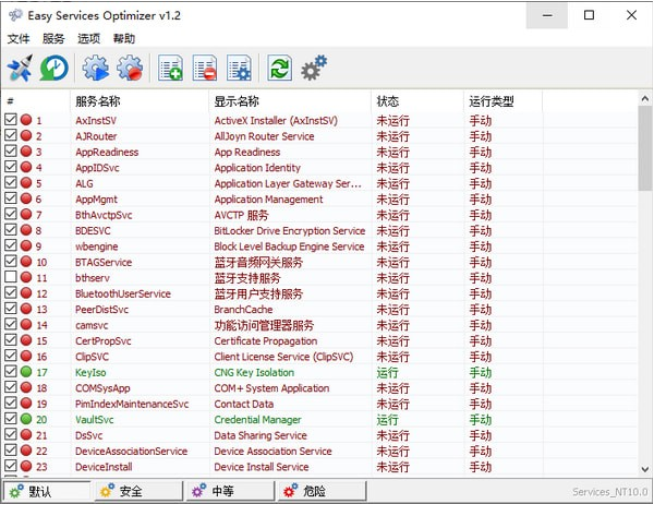
Task: Click scrollbar up arrow
Action: click(x=645, y=99)
